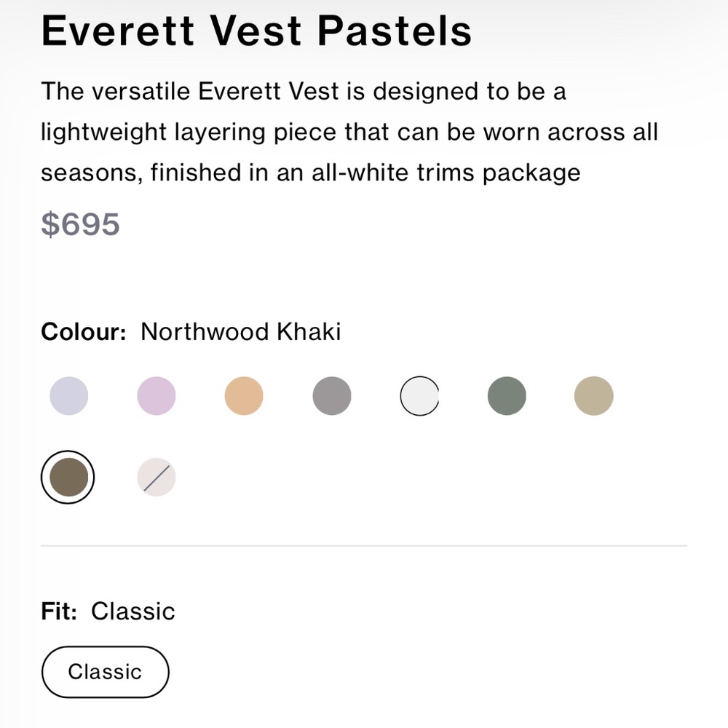
Task: Pick the peach orange colour swatch
Action: (244, 397)
